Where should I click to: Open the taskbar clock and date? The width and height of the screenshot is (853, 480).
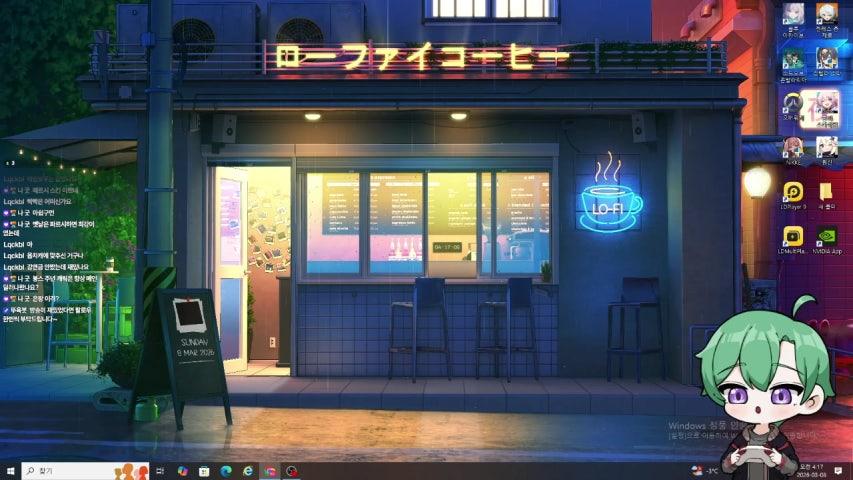pos(811,471)
